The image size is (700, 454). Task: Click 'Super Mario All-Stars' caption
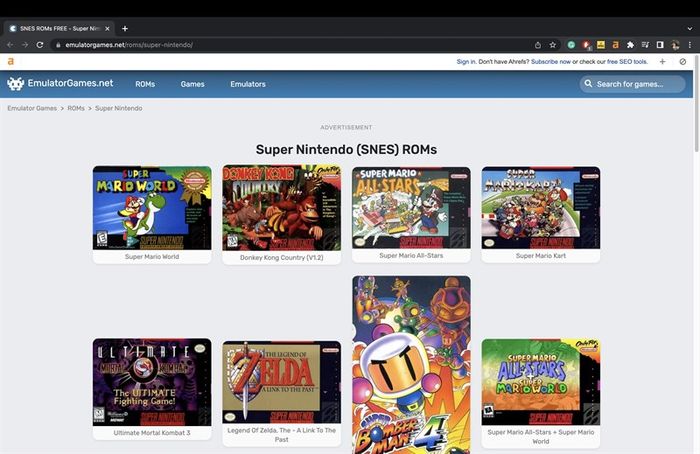click(x=411, y=256)
